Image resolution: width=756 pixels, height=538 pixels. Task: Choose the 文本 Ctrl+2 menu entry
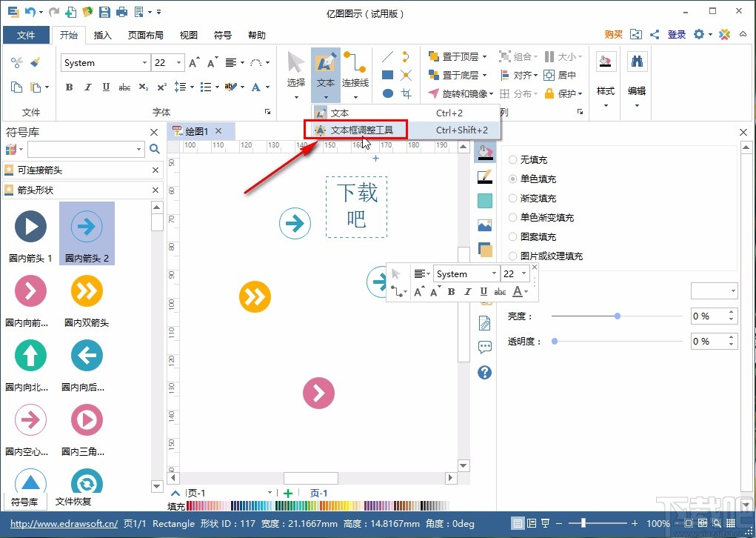[405, 113]
